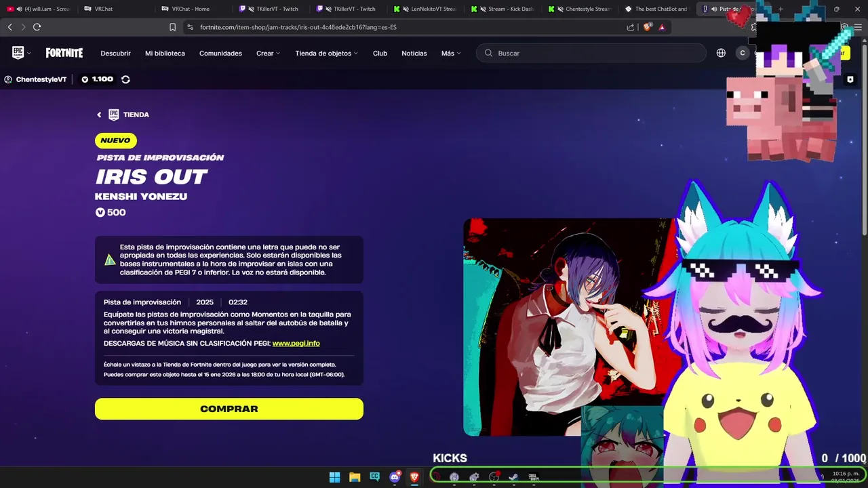Click the search magnifier icon

tap(488, 53)
